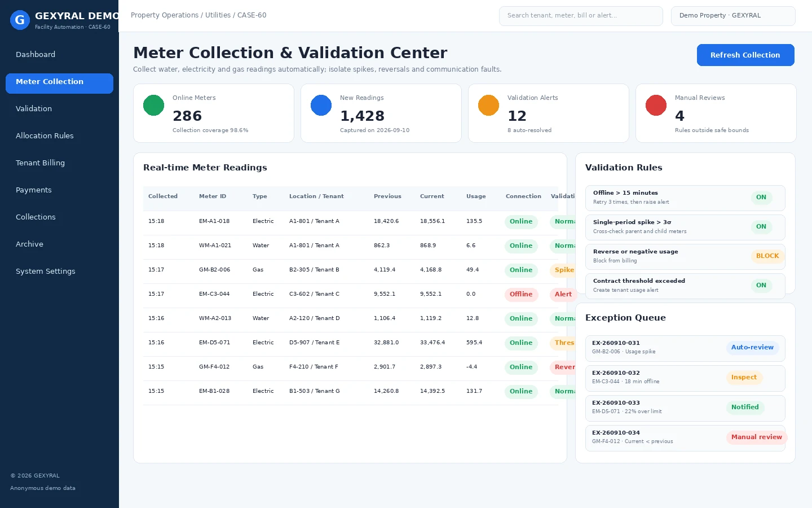Click the current reading 33,476.4
812x508 pixels.
432,343
